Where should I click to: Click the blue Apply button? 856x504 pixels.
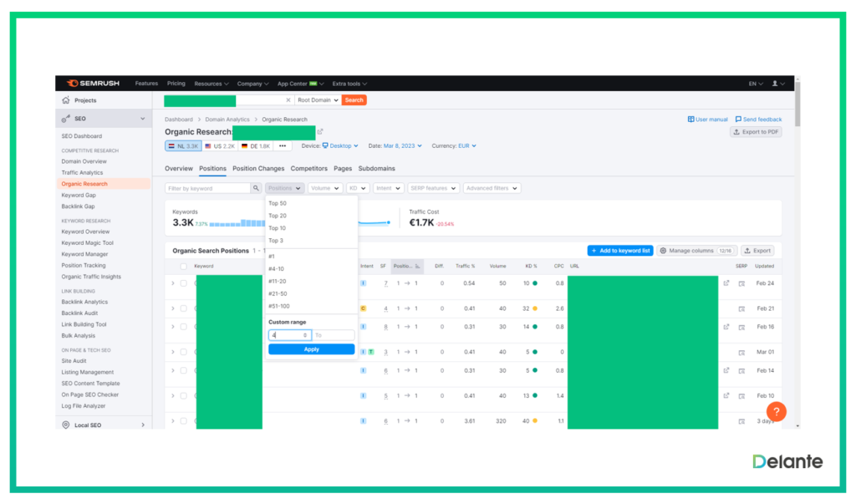[x=311, y=349]
